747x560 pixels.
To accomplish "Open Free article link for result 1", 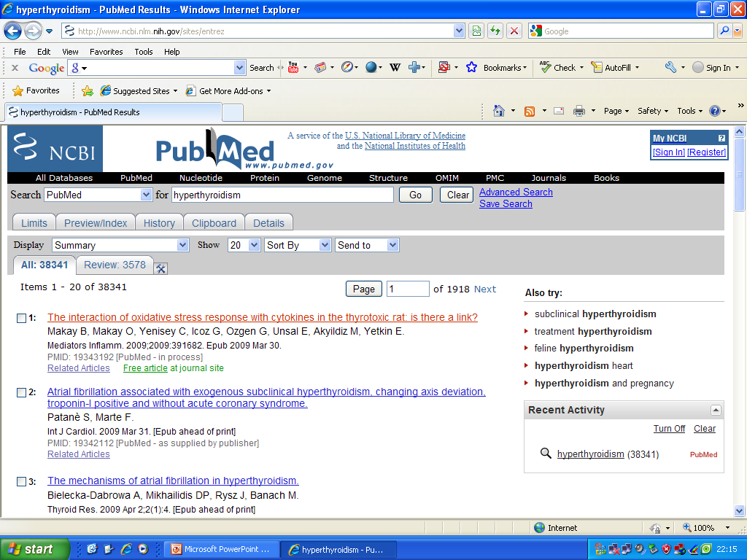I will click(145, 368).
